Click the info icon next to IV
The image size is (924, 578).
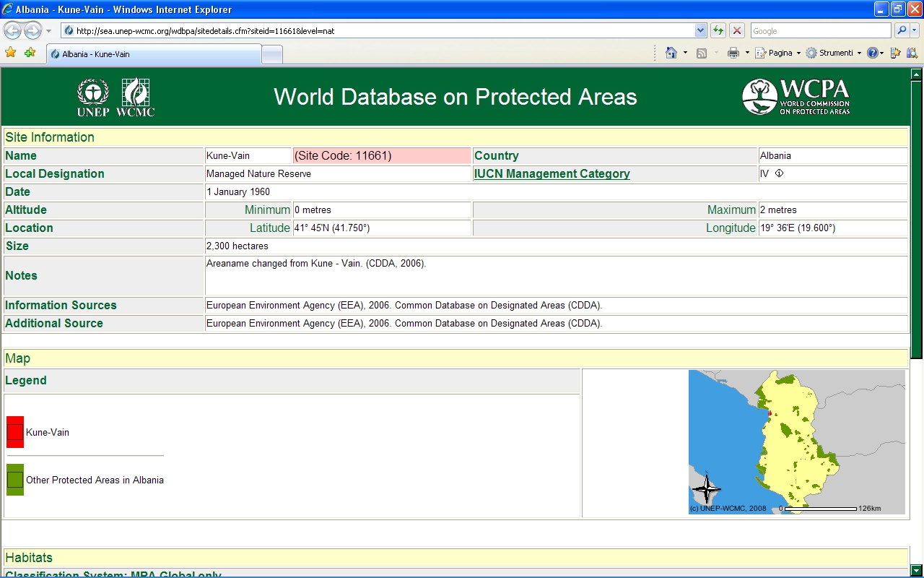point(779,173)
